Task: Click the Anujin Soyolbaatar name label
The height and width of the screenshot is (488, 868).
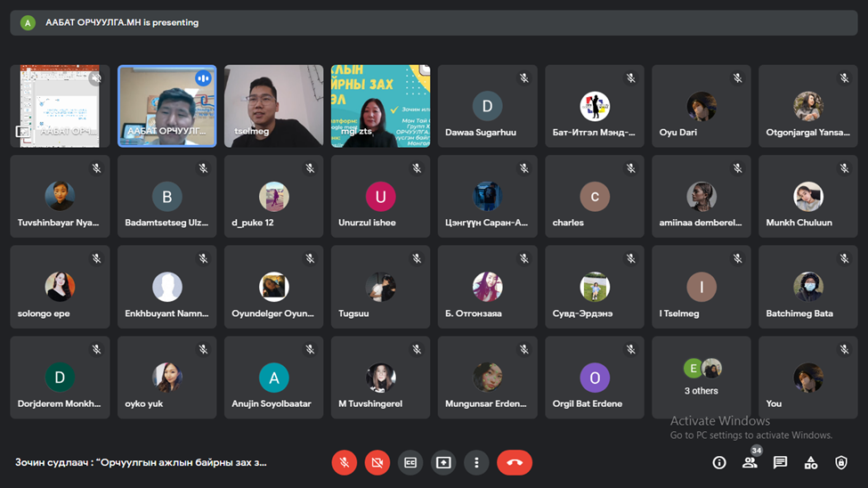Action: point(272,403)
